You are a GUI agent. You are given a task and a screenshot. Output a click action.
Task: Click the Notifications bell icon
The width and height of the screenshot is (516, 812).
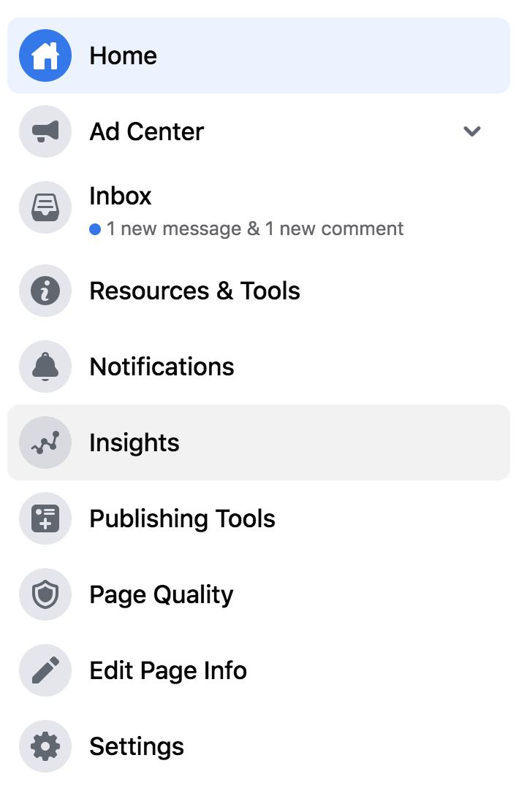45,367
